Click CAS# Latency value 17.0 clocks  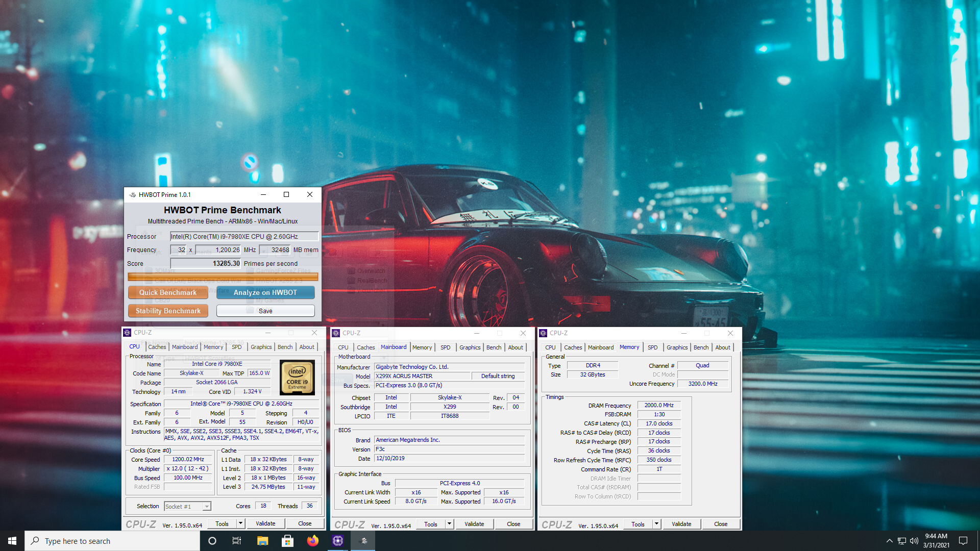pyautogui.click(x=659, y=423)
